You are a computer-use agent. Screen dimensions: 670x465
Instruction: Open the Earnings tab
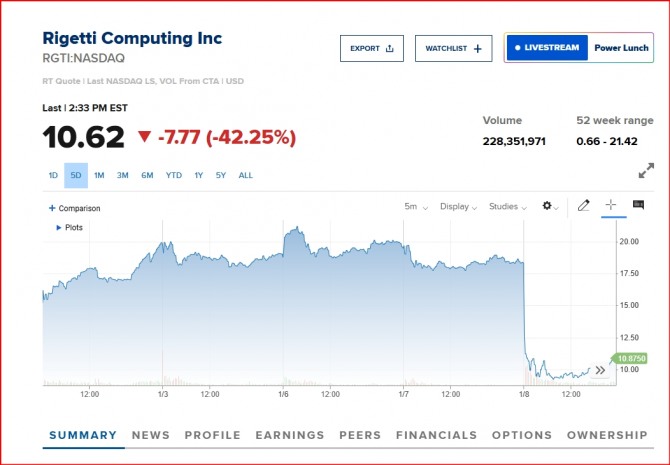click(290, 435)
